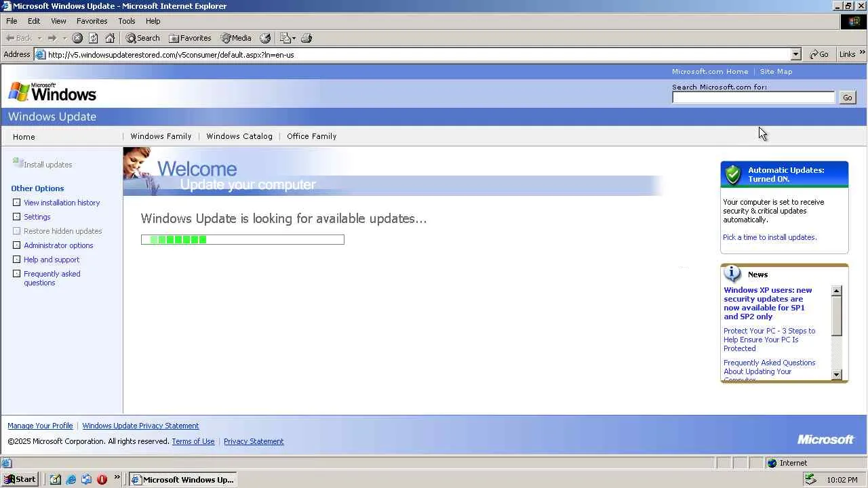Click the Microsoft Windows logo in the page header

coord(52,91)
